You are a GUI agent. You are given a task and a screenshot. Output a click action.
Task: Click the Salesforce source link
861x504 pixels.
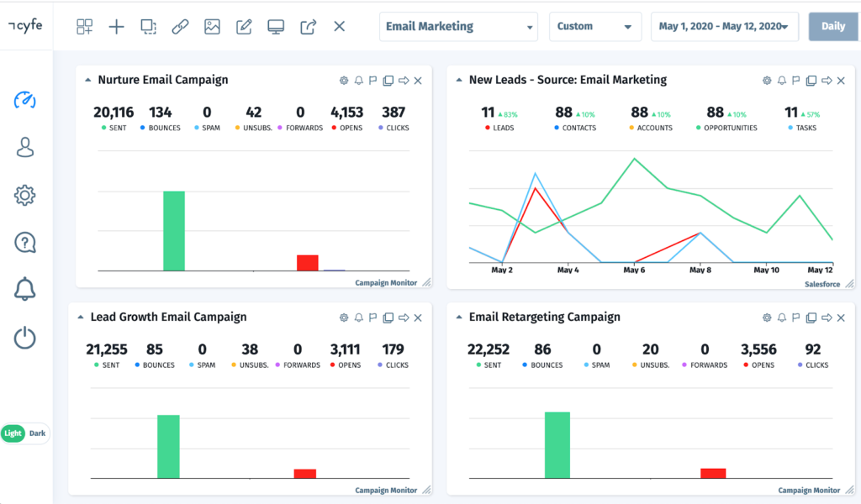[822, 284]
